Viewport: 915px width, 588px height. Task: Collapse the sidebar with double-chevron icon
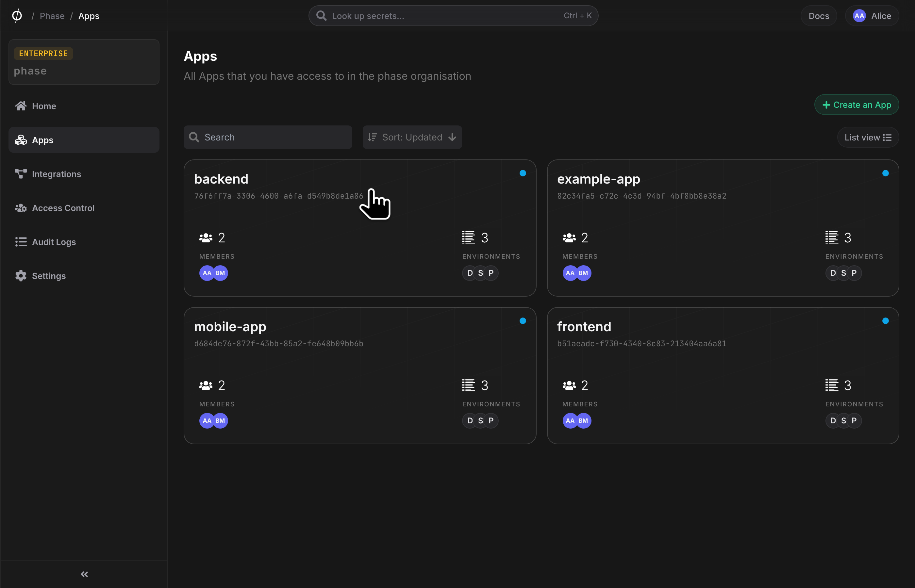[x=84, y=574]
